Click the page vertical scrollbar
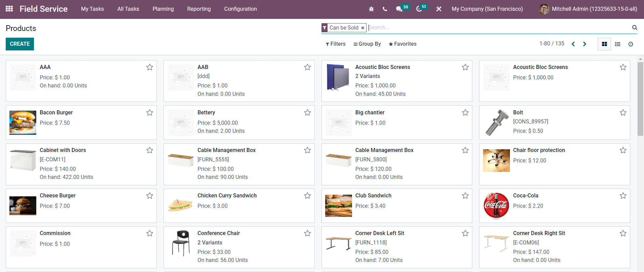The height and width of the screenshot is (272, 644). [640, 99]
